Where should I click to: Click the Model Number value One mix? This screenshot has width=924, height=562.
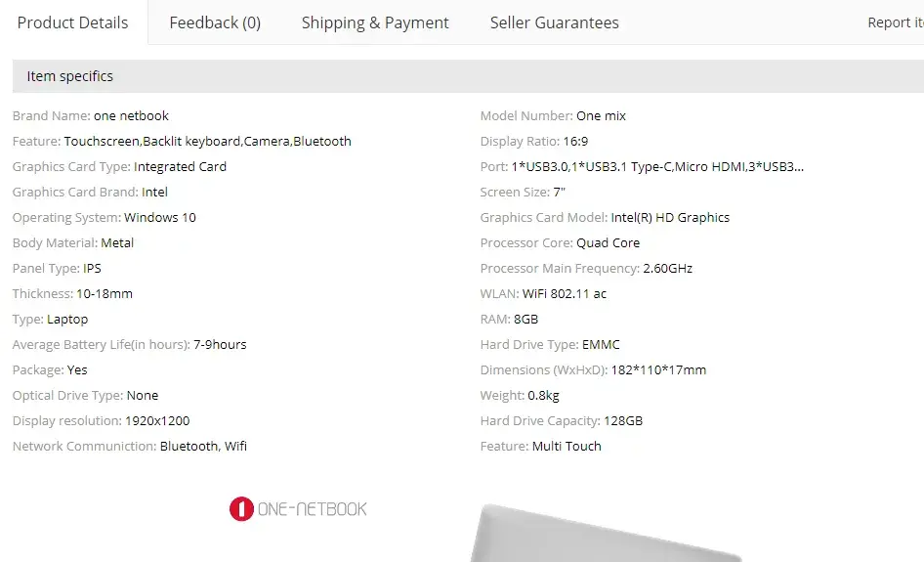point(601,115)
